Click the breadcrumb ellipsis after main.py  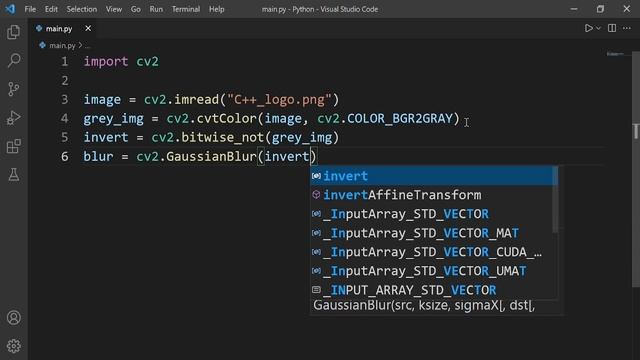(87, 46)
